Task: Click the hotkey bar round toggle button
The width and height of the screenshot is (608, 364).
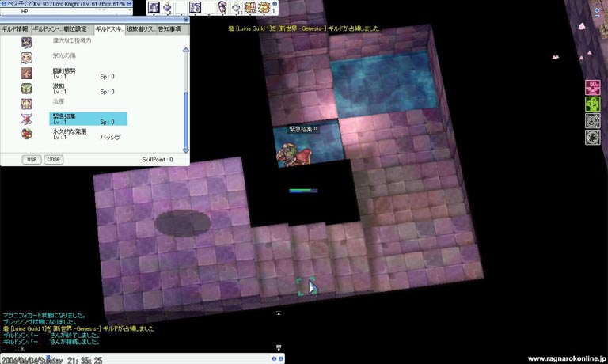Action: (x=275, y=4)
